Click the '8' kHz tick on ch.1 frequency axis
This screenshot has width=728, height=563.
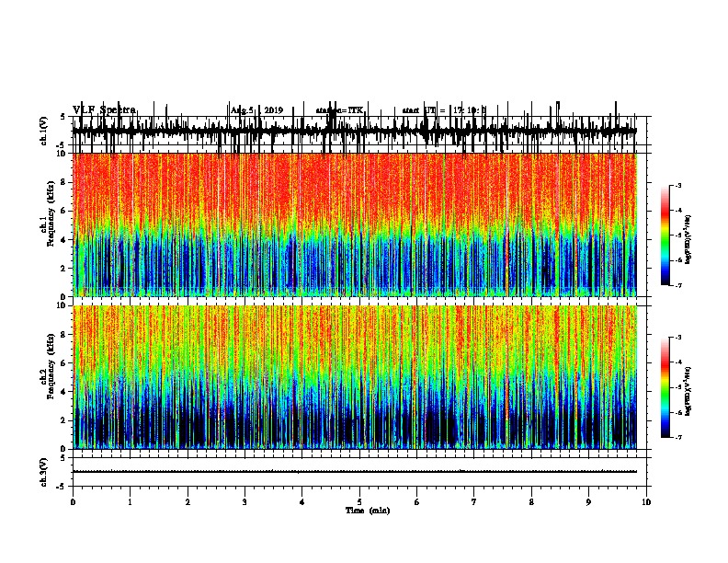coord(63,182)
